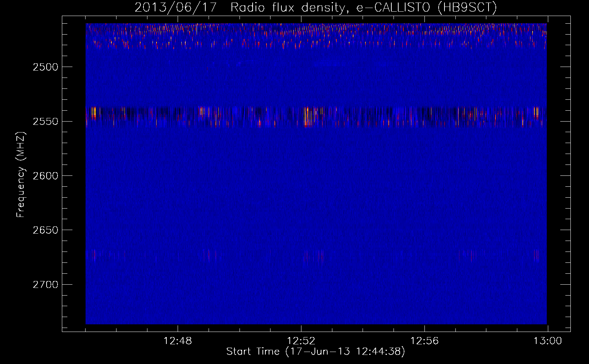The image size is (589, 364).
Task: Click the 12:48 time axis label
Action: (178, 341)
